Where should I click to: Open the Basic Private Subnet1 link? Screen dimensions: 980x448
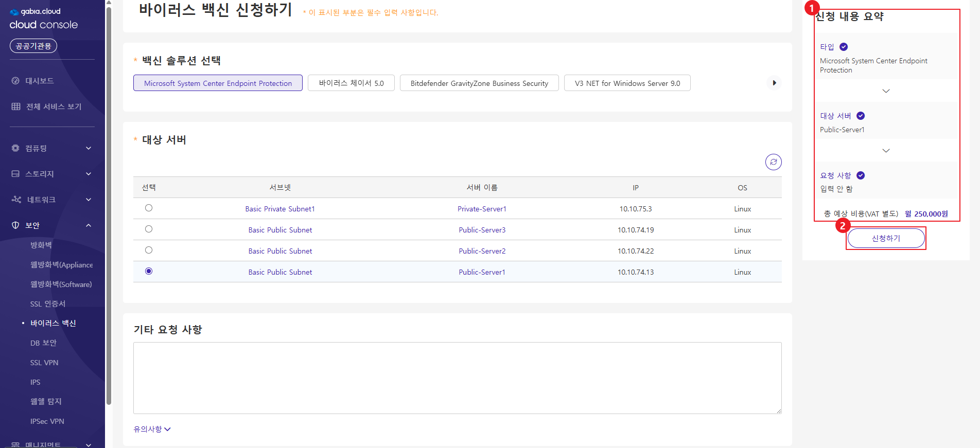click(x=280, y=209)
